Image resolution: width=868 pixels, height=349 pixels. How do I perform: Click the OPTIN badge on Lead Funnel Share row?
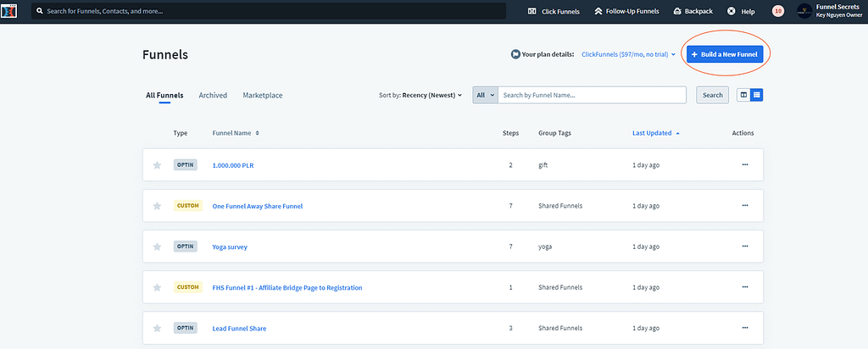[185, 328]
